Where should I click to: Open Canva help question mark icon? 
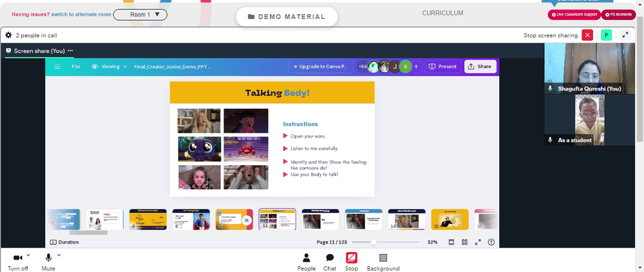491,242
